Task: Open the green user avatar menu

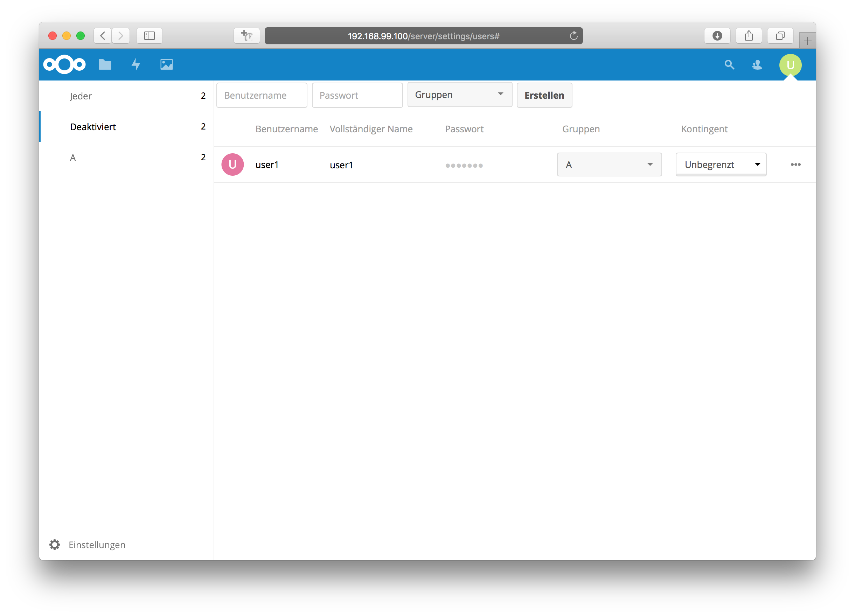Action: pyautogui.click(x=790, y=65)
